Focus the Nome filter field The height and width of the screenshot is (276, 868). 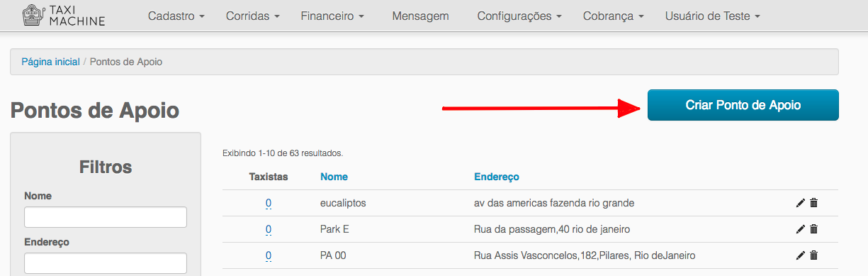pos(106,217)
